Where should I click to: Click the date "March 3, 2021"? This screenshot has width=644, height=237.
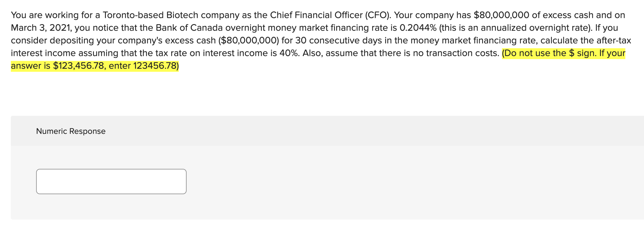click(41, 28)
